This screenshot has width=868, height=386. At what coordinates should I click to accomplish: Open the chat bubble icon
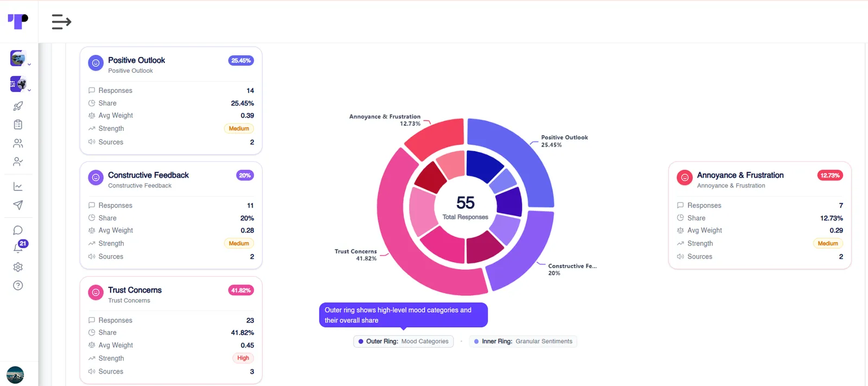tap(18, 230)
